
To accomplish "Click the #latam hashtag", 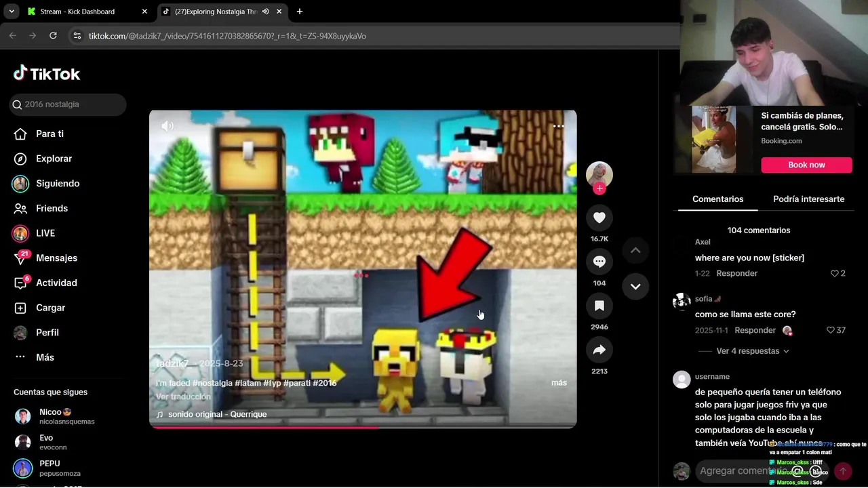I will [247, 383].
